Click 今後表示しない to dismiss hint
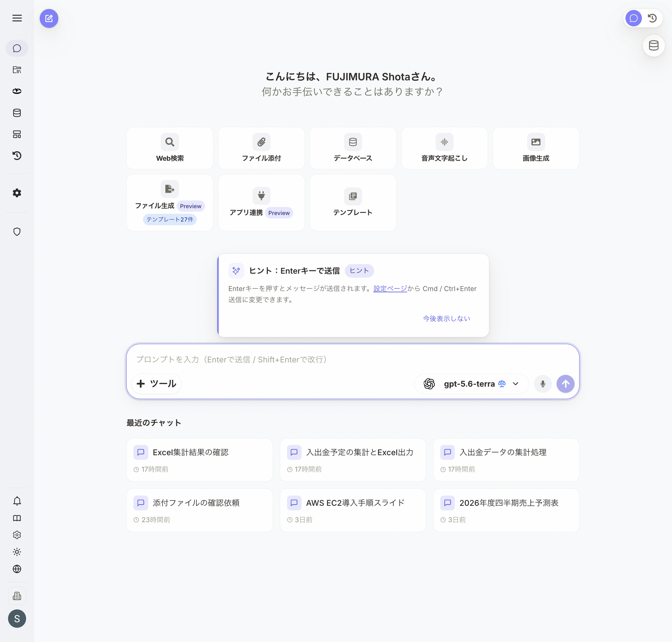Viewport: 672px width, 642px height. click(446, 318)
